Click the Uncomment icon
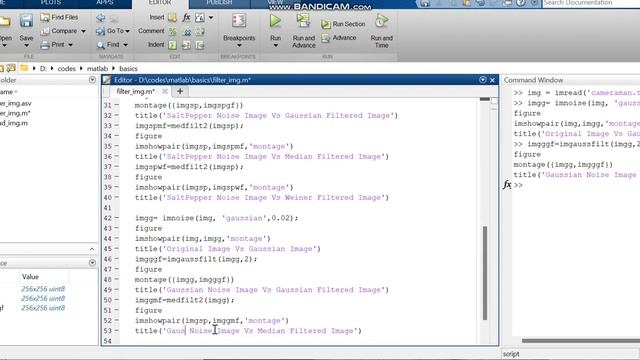The image size is (640, 360). [187, 31]
